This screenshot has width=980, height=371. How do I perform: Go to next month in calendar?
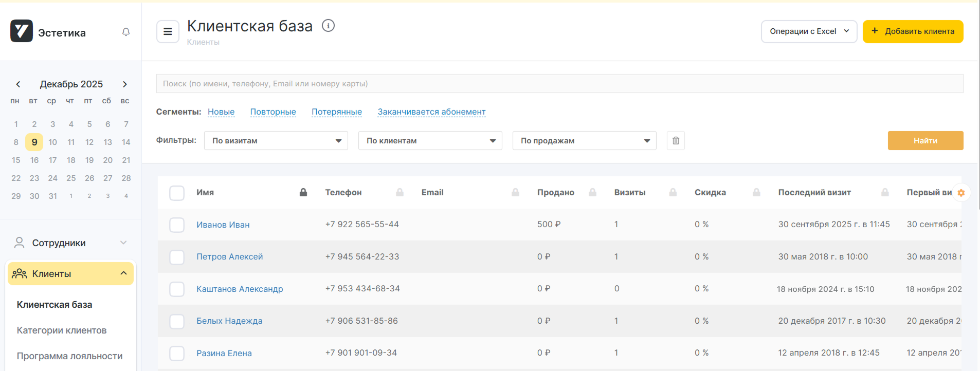(x=124, y=84)
